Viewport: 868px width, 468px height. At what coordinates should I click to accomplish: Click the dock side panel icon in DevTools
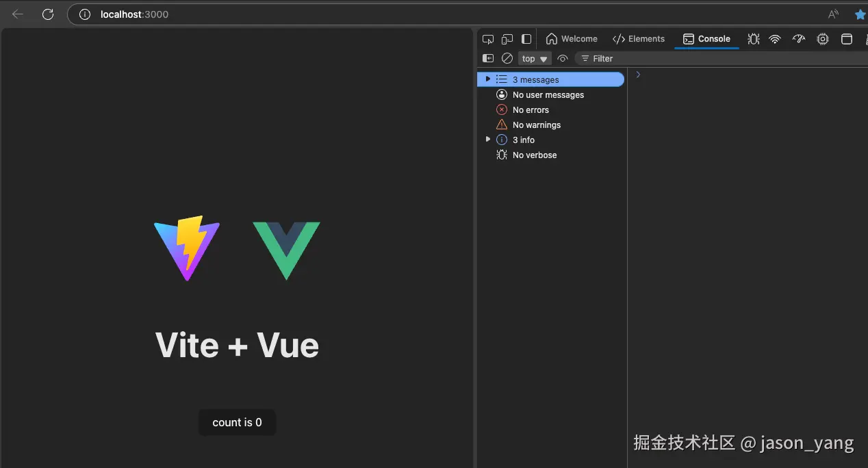coord(526,39)
